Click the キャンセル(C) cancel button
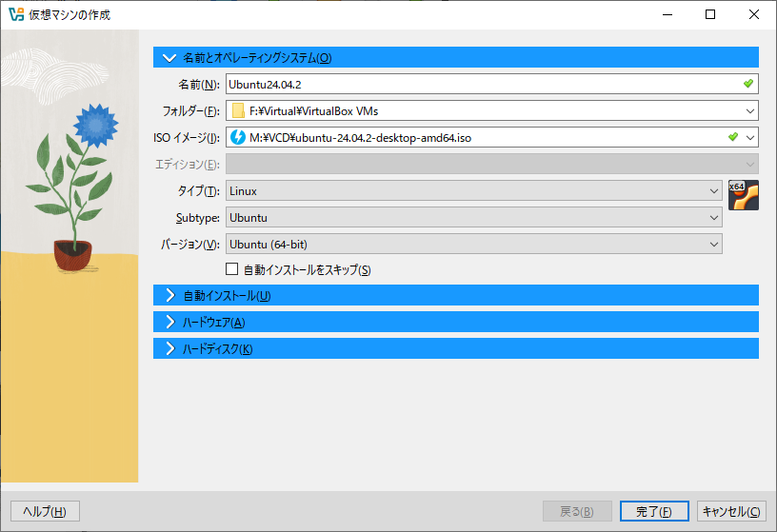 (731, 511)
